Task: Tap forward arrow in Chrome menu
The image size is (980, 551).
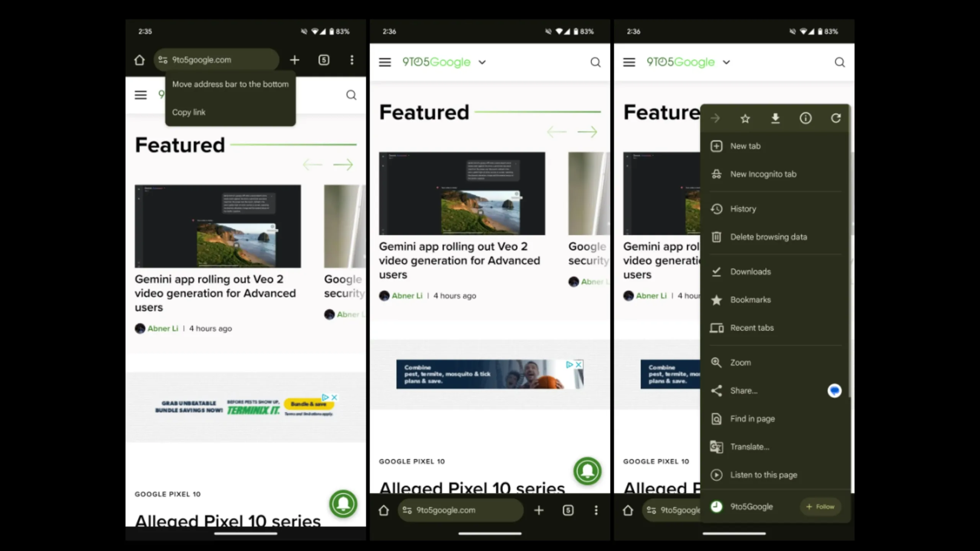Action: [x=715, y=118]
